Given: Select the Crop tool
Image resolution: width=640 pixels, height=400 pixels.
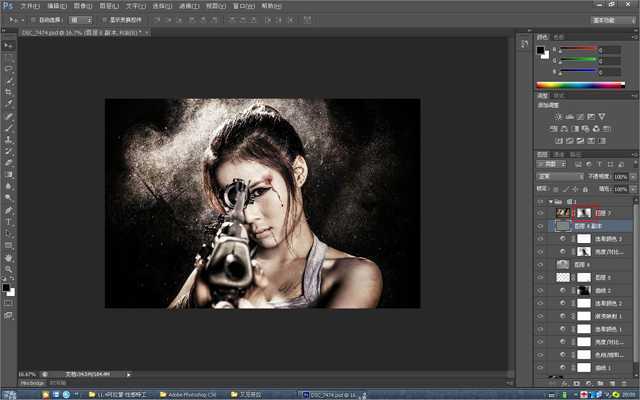Looking at the screenshot, I should point(9,92).
